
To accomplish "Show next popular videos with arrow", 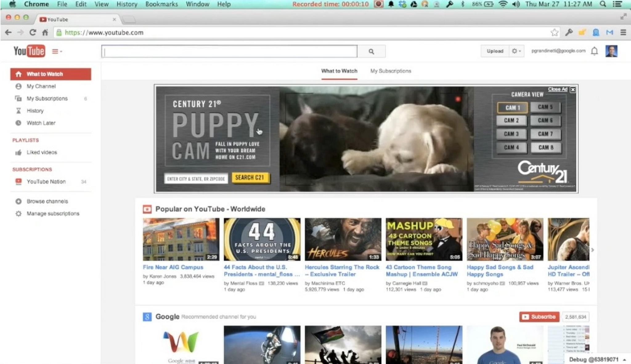I will coord(592,250).
